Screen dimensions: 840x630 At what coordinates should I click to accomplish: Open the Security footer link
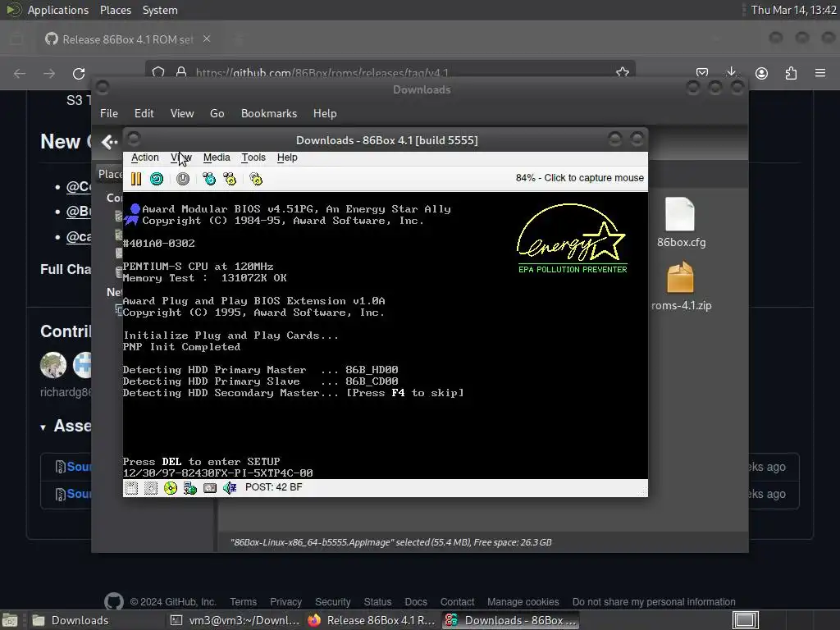click(x=333, y=602)
